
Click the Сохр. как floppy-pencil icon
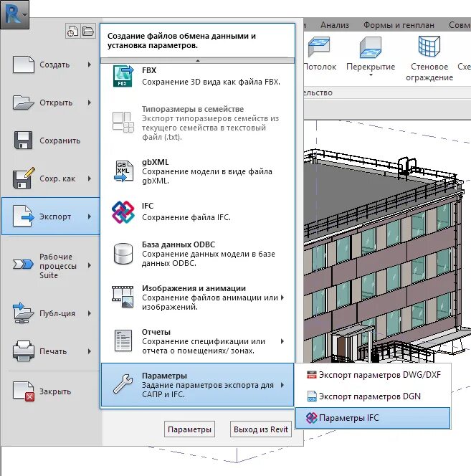point(24,178)
